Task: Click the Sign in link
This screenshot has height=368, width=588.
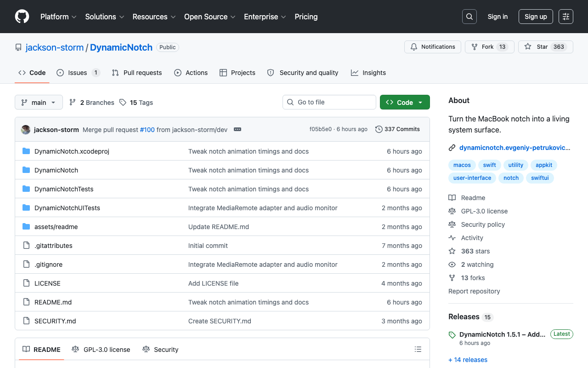Action: coord(498,17)
